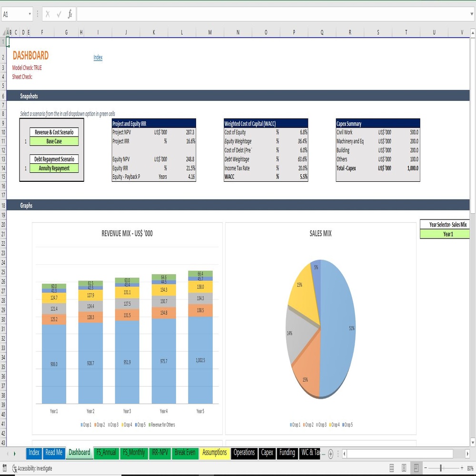Screen dimensions: 476x476
Task: Switch to Page Layout view icon
Action: [x=404, y=468]
